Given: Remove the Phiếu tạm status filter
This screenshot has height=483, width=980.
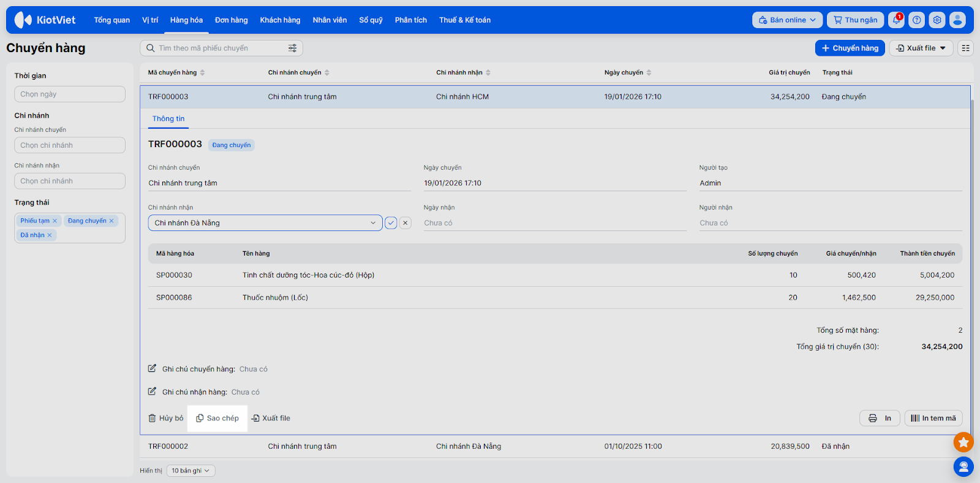Looking at the screenshot, I should point(55,221).
